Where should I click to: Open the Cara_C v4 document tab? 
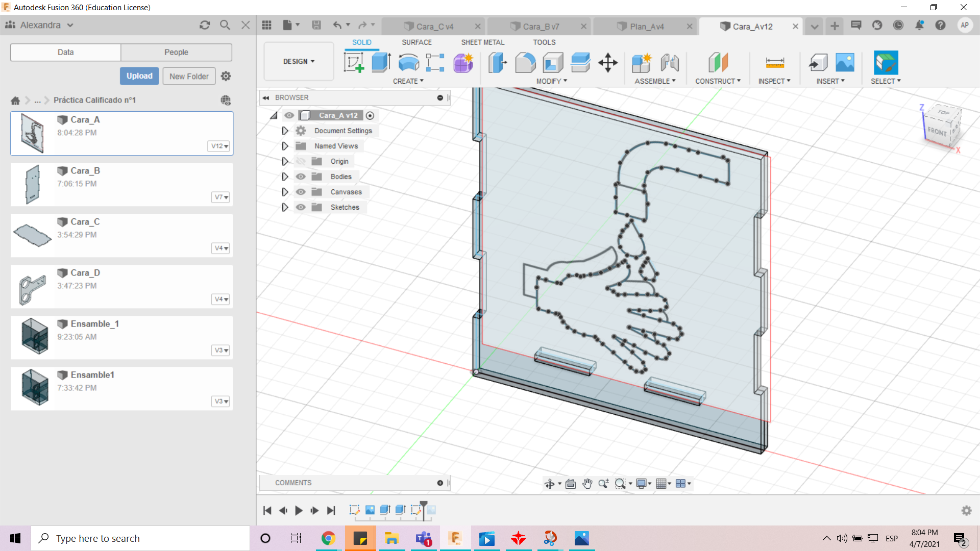pos(435,26)
